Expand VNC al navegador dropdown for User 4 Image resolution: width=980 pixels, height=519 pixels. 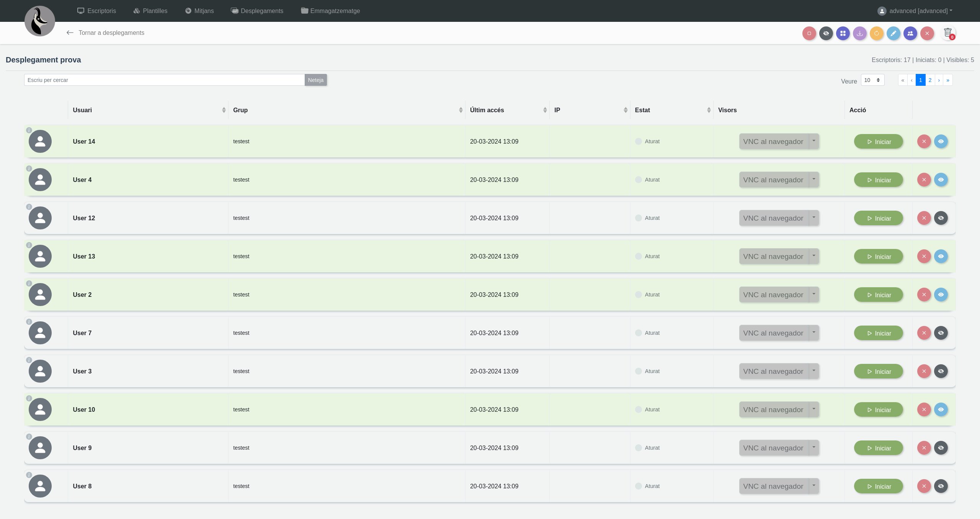(x=814, y=179)
